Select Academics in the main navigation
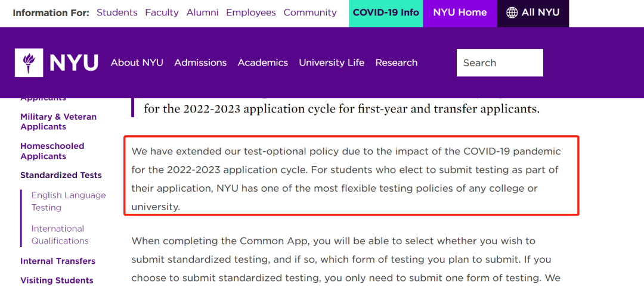Viewport: 644px width, 287px height. pyautogui.click(x=262, y=63)
